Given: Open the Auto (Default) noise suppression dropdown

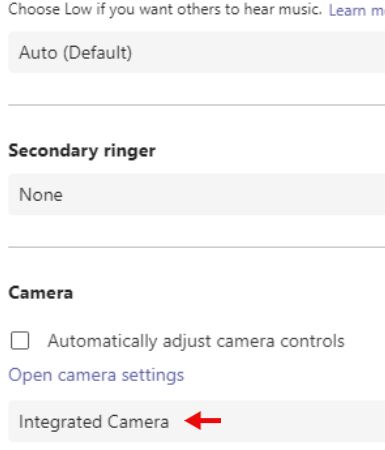Looking at the screenshot, I should tap(197, 52).
